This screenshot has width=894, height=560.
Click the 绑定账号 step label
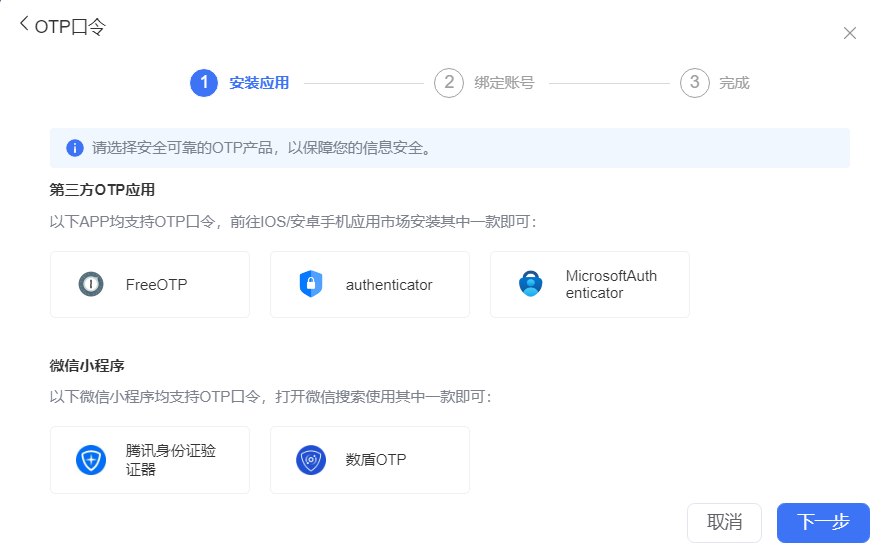[x=504, y=83]
